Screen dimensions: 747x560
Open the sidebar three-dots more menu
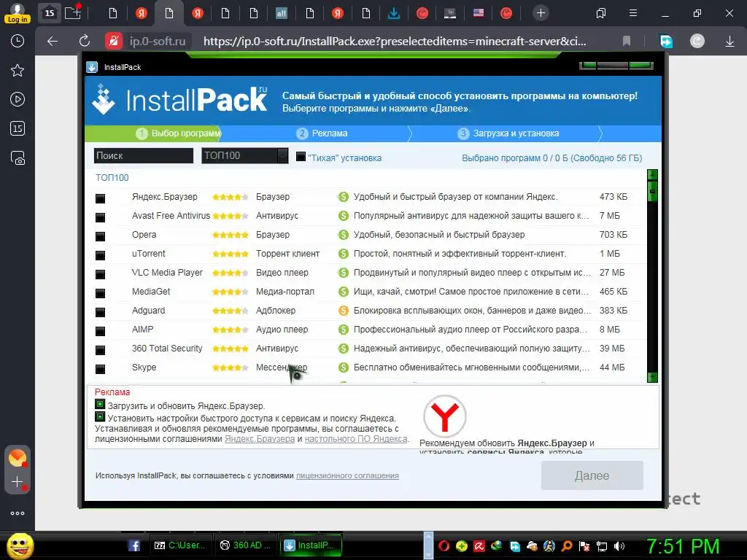(x=18, y=513)
